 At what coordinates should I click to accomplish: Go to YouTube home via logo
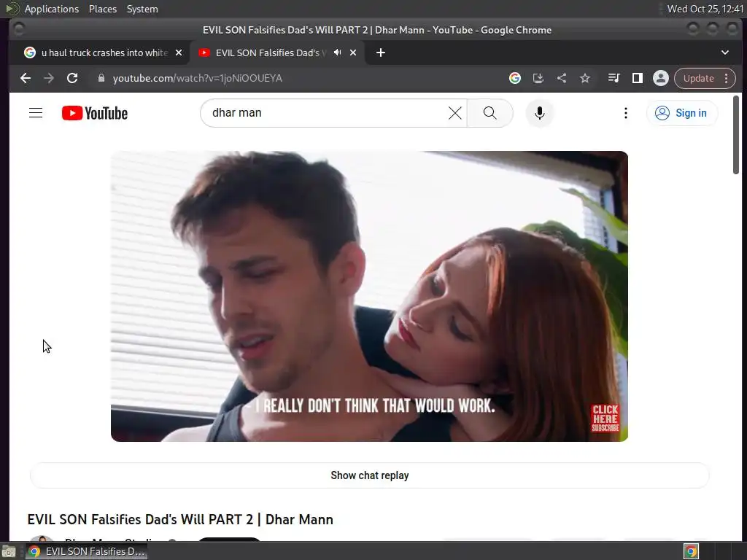(x=95, y=113)
